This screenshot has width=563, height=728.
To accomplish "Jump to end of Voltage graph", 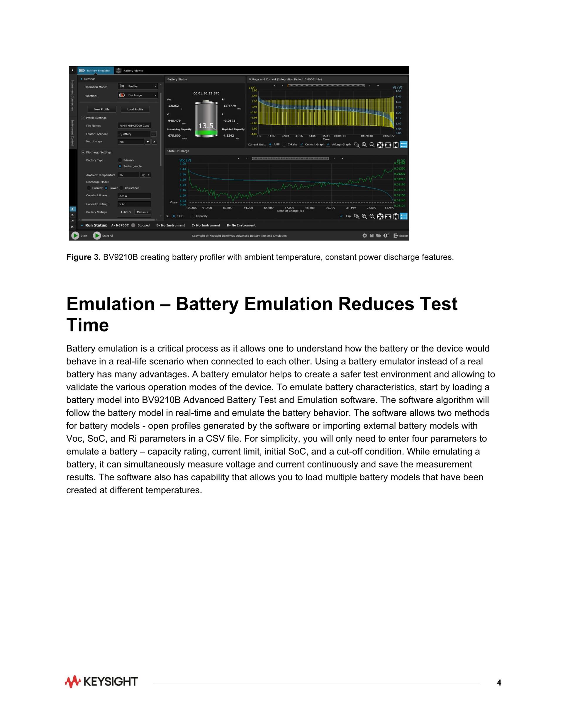I will pos(378,86).
